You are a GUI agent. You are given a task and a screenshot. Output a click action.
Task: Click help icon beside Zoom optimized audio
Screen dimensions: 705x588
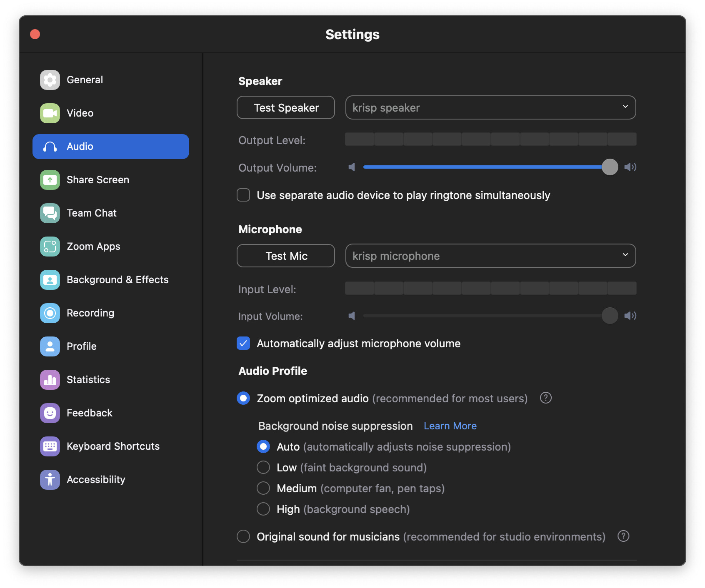click(545, 398)
